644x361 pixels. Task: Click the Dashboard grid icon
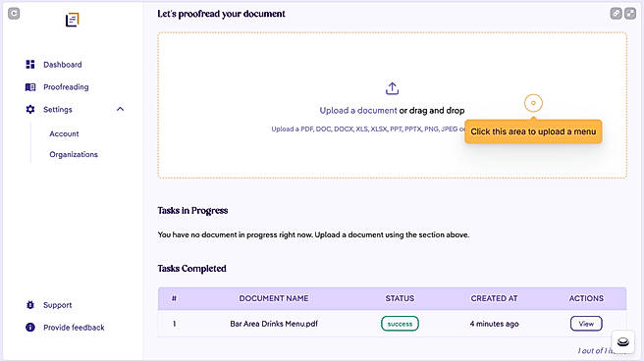[30, 65]
